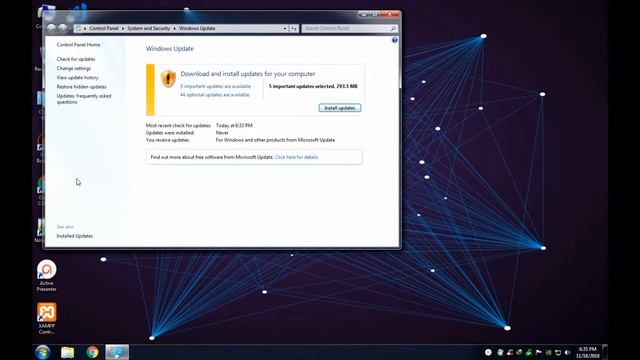The height and width of the screenshot is (360, 640).
Task: Open View update history link
Action: pyautogui.click(x=78, y=78)
